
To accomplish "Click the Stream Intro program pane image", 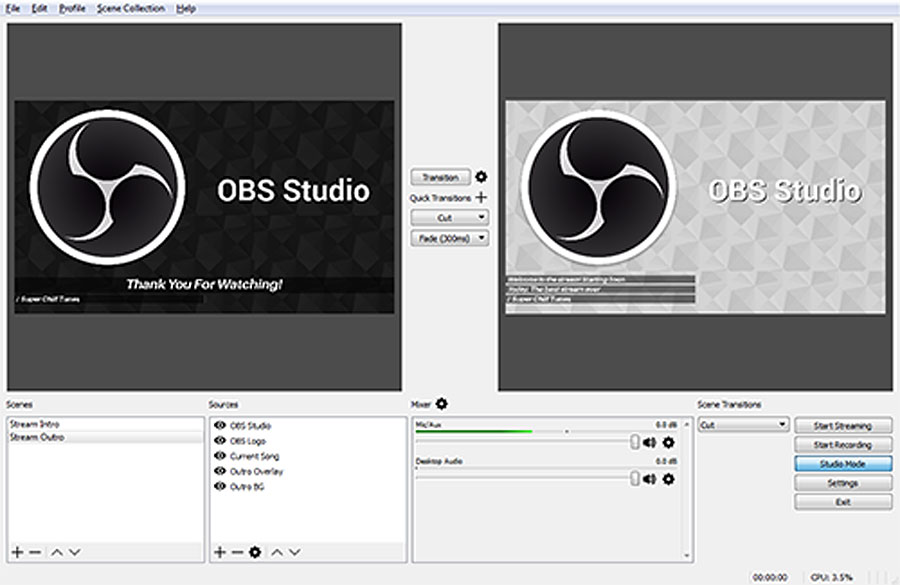I will point(695,207).
